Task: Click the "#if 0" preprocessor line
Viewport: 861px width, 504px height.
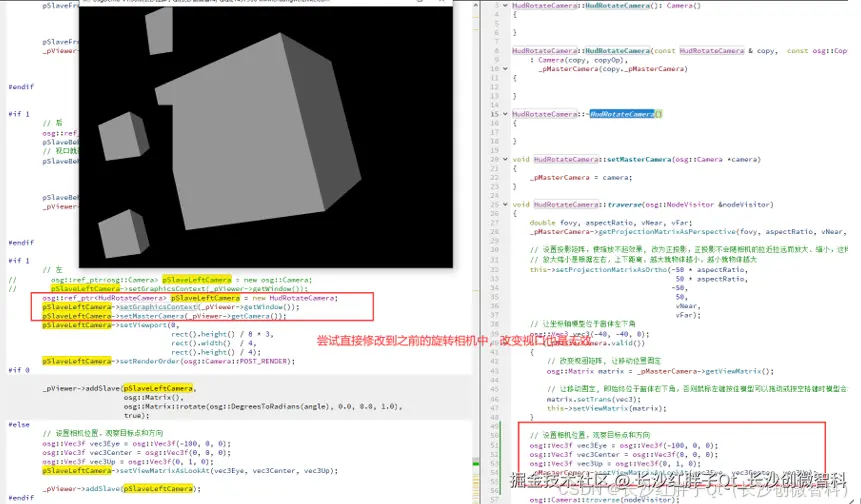Action: [19, 370]
